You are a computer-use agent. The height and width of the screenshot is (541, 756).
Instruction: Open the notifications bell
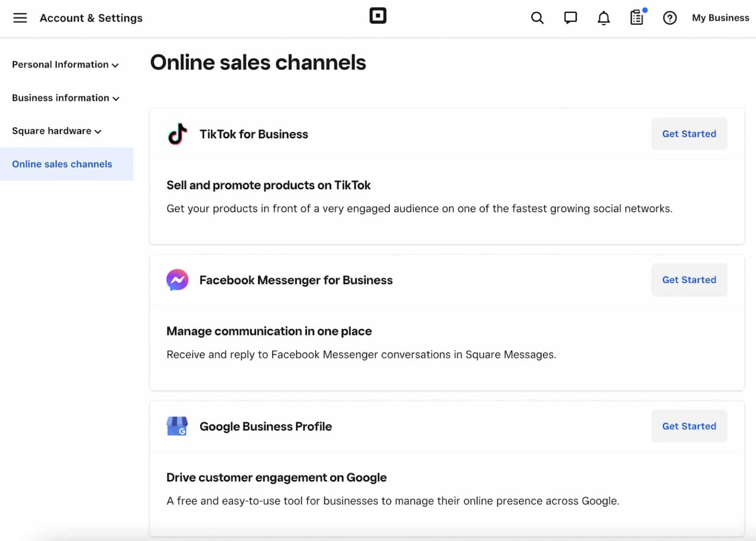pos(603,18)
